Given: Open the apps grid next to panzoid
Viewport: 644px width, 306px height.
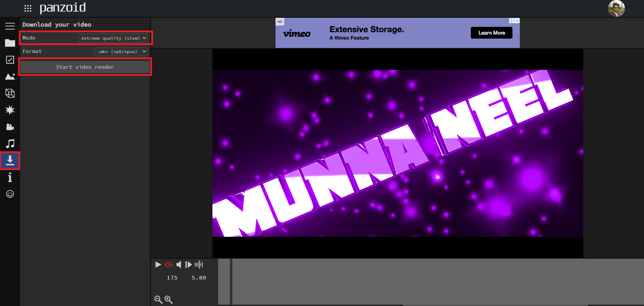Looking at the screenshot, I should tap(28, 8).
